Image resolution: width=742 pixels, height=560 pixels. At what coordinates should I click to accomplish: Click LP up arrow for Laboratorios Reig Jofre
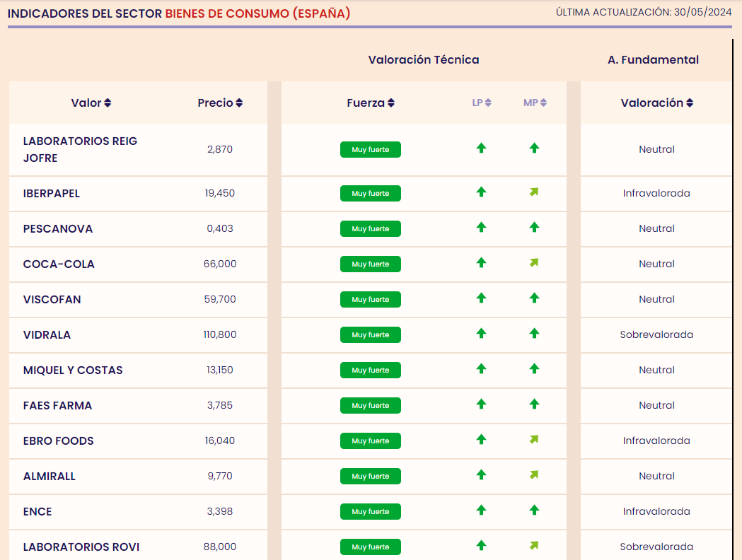(481, 148)
